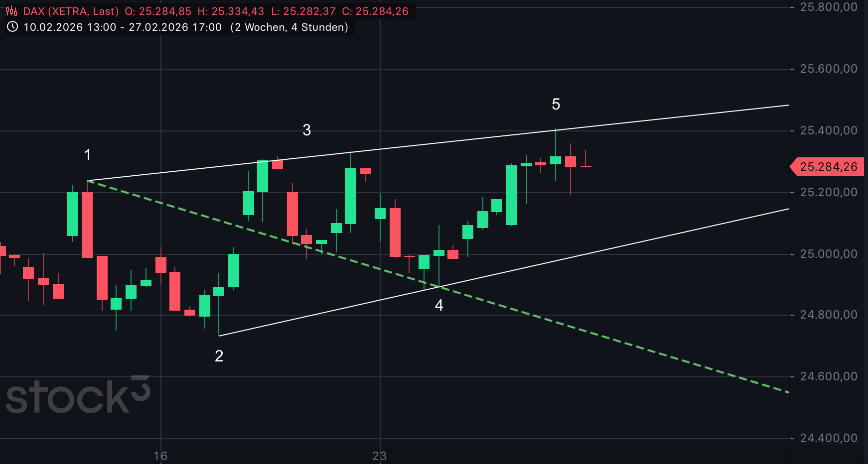Open the (2 Wochen, 4 Stunden) timeframe label

pyautogui.click(x=289, y=27)
